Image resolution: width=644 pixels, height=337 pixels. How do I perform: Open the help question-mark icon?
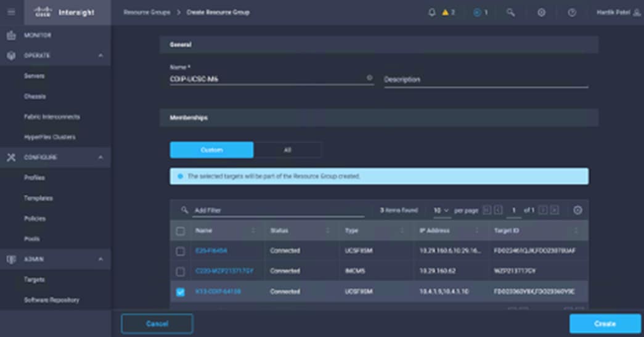[x=572, y=12]
